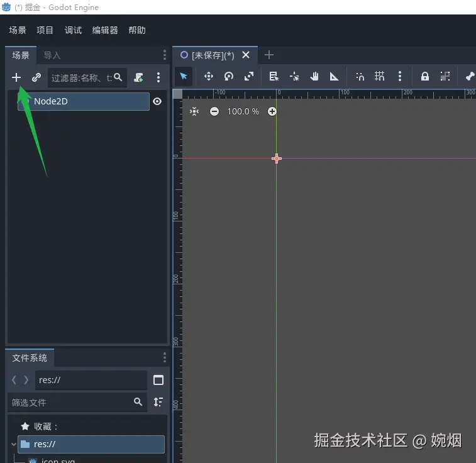Select the 文件系统 dock tab
Screen dimensions: 476x463
(30, 358)
